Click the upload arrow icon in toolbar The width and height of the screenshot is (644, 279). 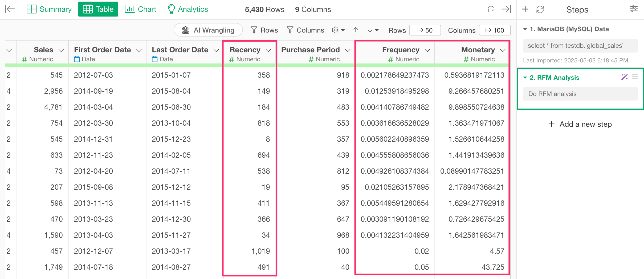356,30
